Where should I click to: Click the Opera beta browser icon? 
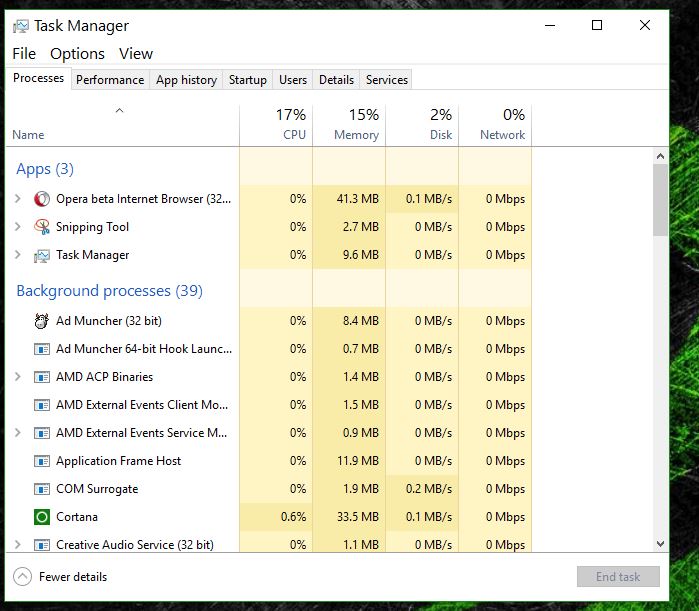click(x=42, y=199)
